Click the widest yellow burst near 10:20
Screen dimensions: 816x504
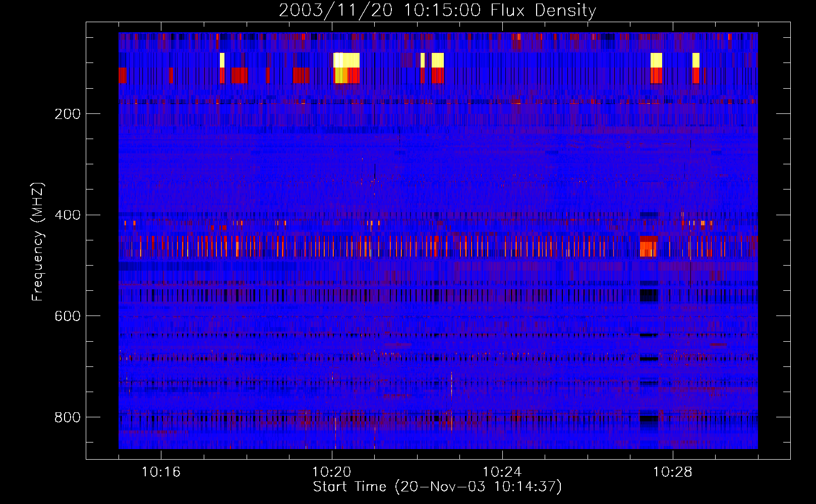click(346, 60)
